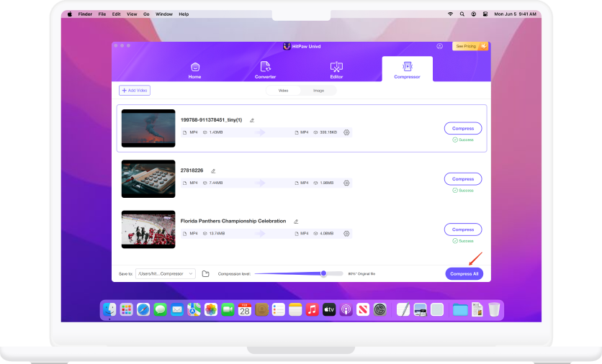
Task: Open compression settings gear for 27818226
Action: tap(346, 183)
